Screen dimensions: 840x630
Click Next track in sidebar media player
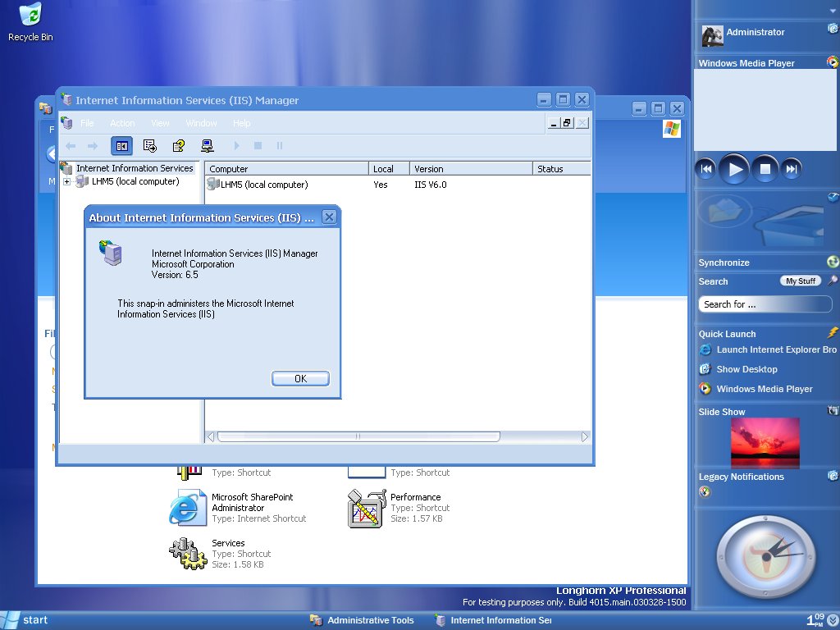click(x=792, y=169)
